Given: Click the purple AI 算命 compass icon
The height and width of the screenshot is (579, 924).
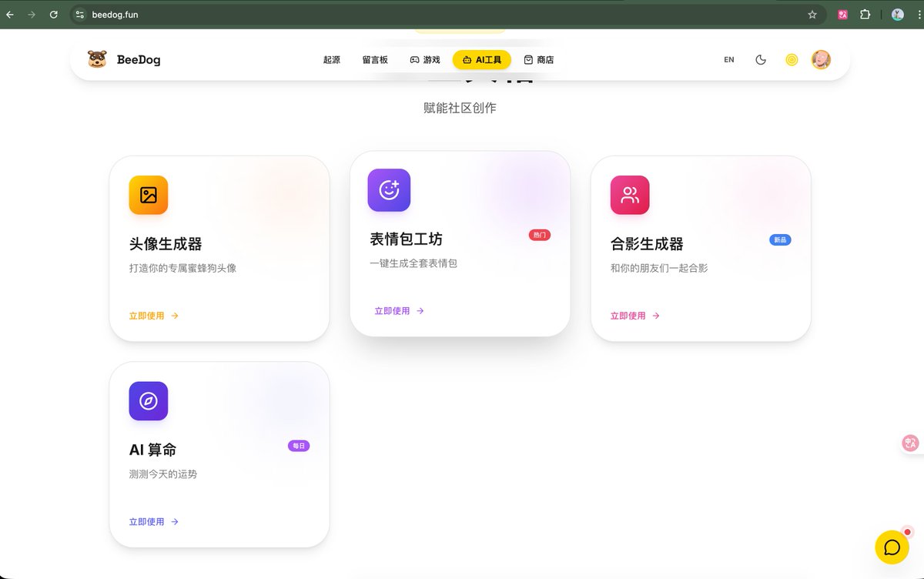Looking at the screenshot, I should pyautogui.click(x=149, y=401).
